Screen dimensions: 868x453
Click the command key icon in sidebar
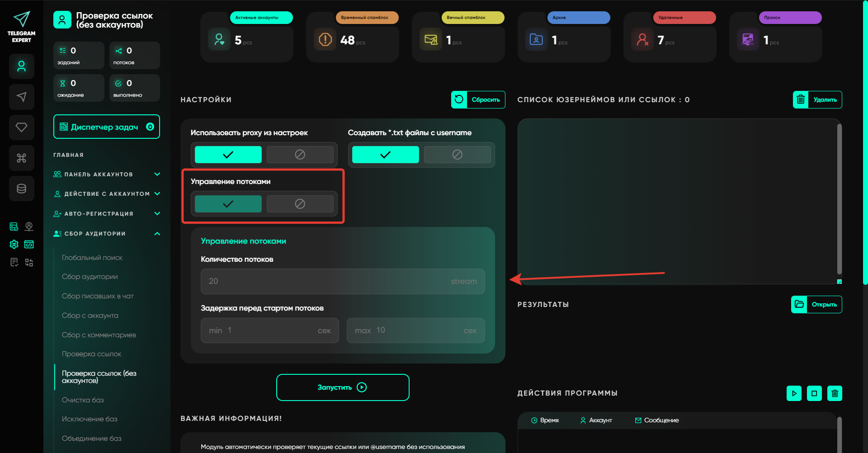coord(21,158)
